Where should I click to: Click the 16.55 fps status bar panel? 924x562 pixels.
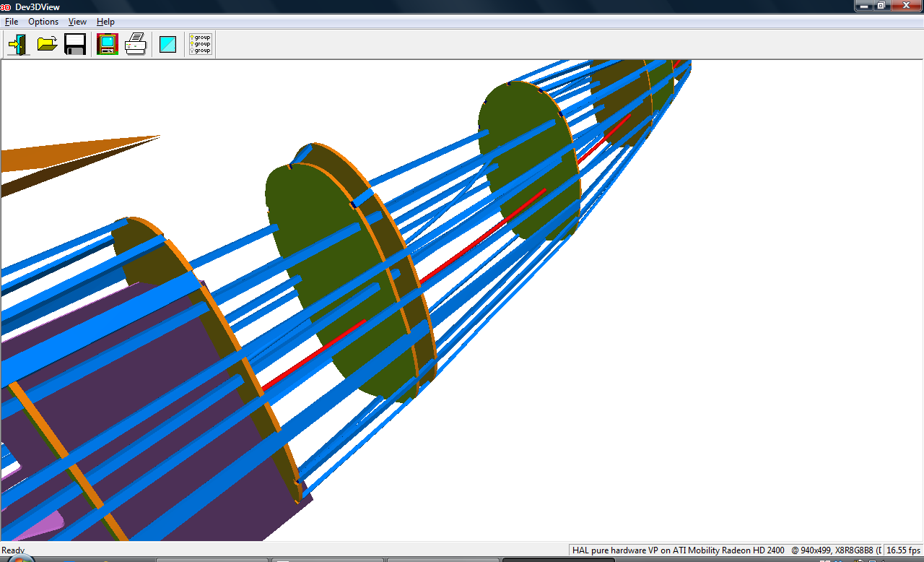[x=902, y=550]
